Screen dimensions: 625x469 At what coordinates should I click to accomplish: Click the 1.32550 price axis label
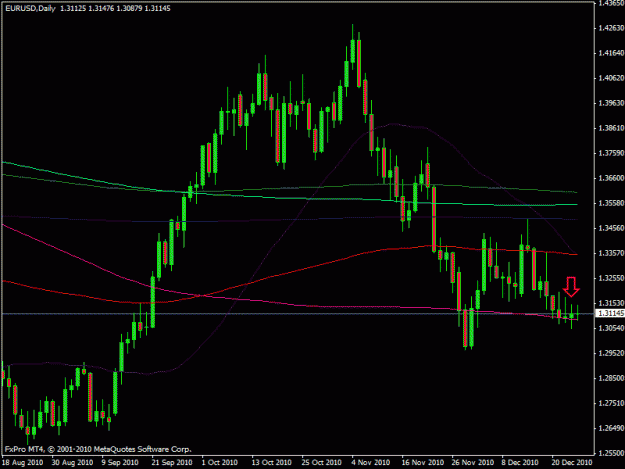[x=611, y=278]
